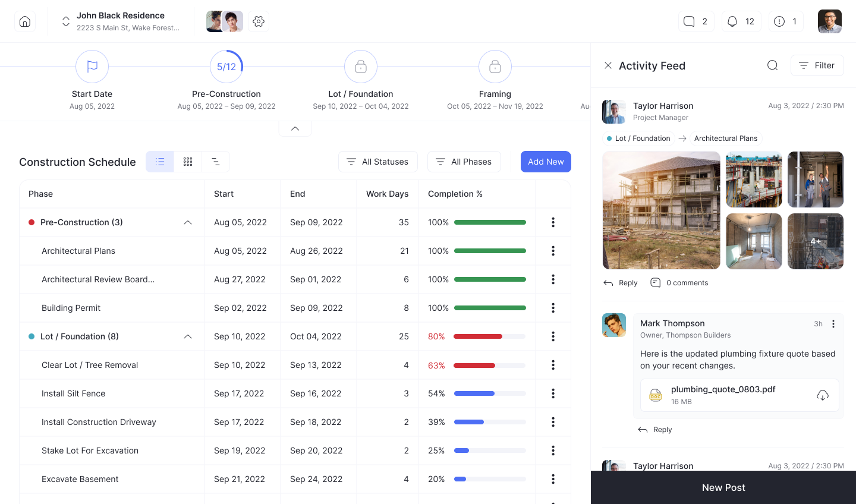
Task: Open the All Phases dropdown
Action: click(x=464, y=161)
